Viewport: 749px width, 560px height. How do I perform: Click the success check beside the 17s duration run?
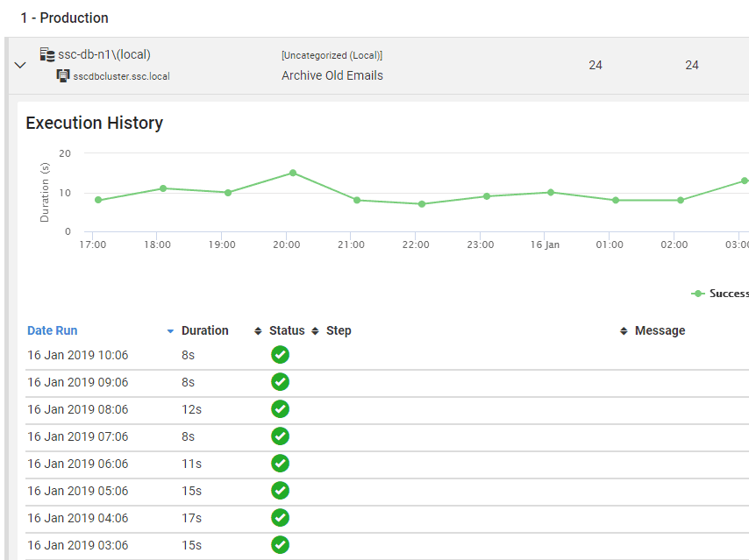[280, 517]
